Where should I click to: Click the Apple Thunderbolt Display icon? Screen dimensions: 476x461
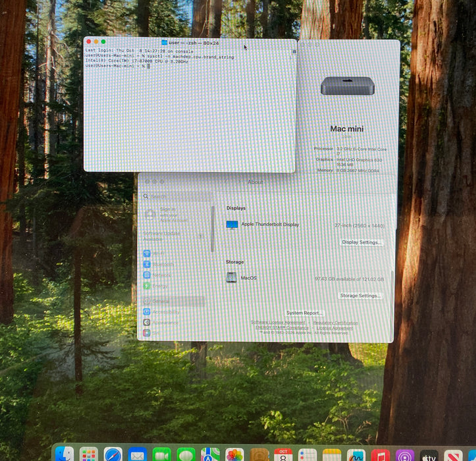click(x=232, y=225)
